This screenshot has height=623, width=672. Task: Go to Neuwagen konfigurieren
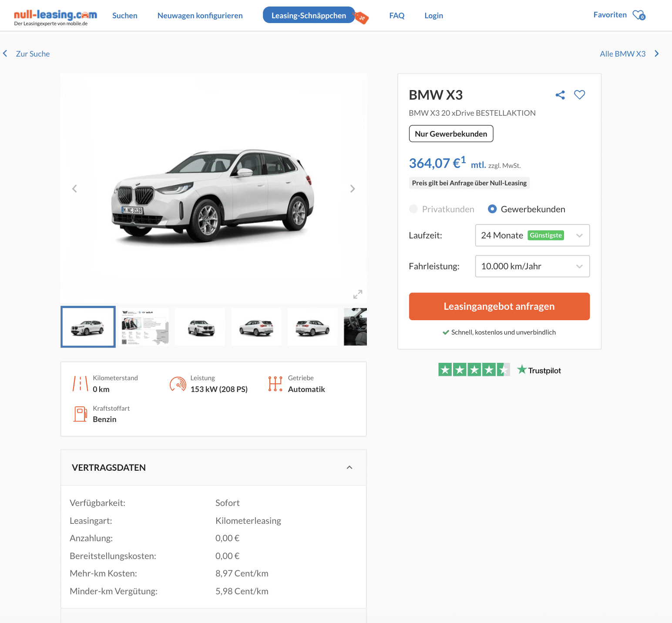pos(200,16)
